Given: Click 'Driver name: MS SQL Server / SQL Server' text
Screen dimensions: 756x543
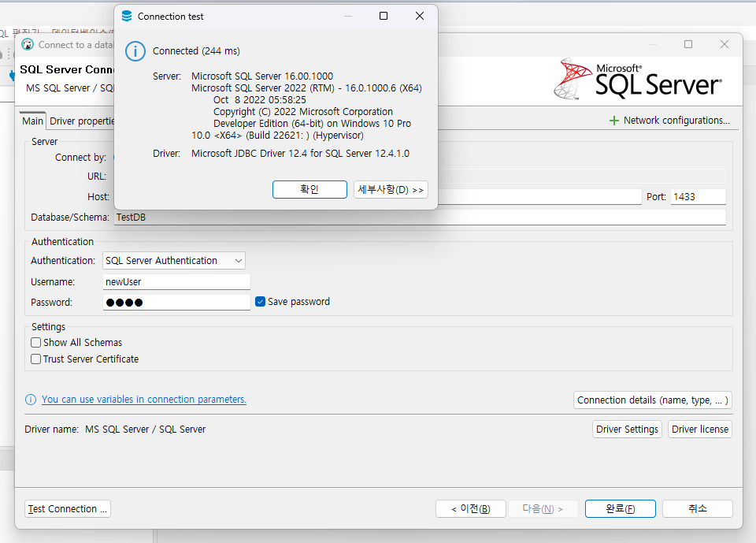Looking at the screenshot, I should click(x=115, y=429).
